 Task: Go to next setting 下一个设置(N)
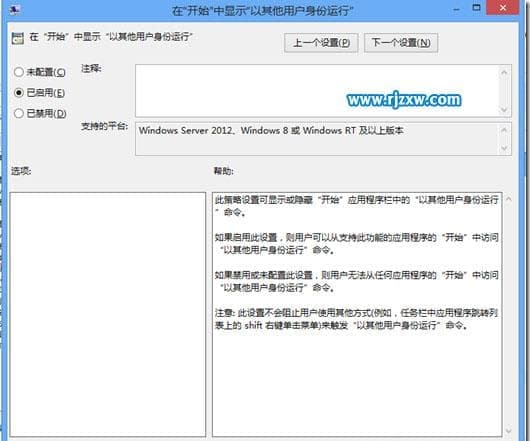coord(401,43)
